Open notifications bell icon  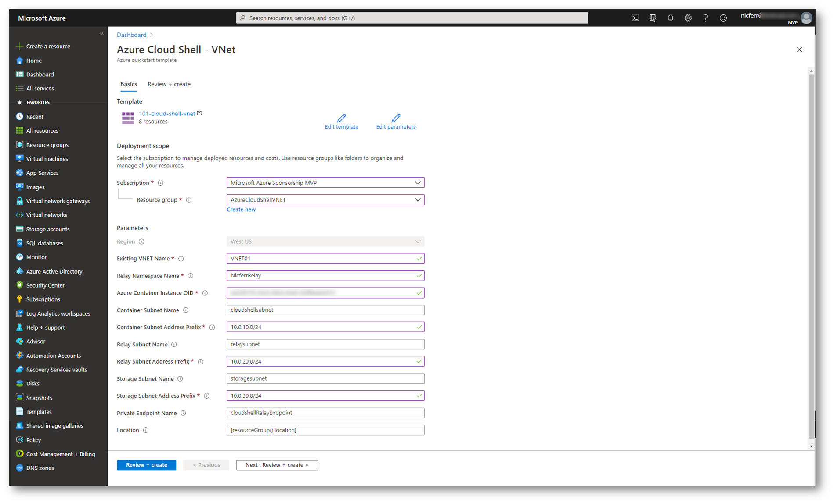(670, 18)
